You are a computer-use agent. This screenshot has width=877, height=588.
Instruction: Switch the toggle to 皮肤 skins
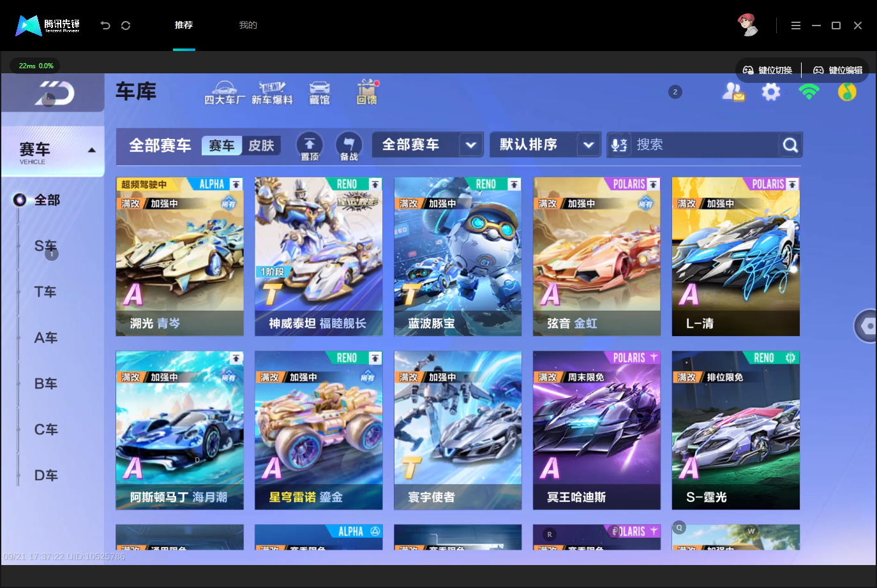[x=261, y=145]
